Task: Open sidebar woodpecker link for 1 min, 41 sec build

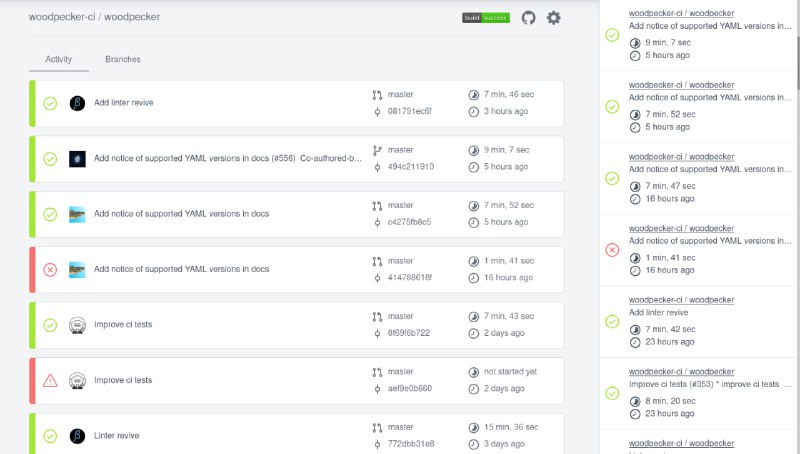Action: click(681, 229)
